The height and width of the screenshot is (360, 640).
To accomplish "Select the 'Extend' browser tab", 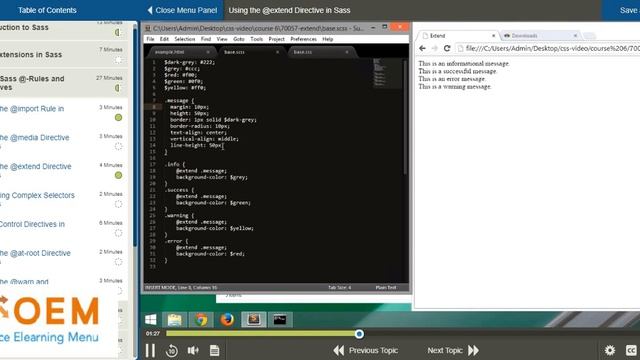I will [457, 36].
